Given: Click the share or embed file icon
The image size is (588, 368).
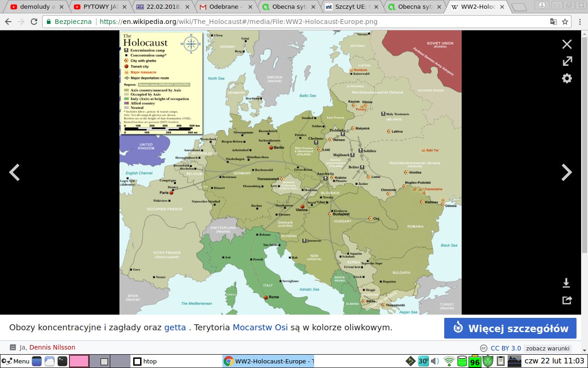Looking at the screenshot, I should pyautogui.click(x=567, y=300).
